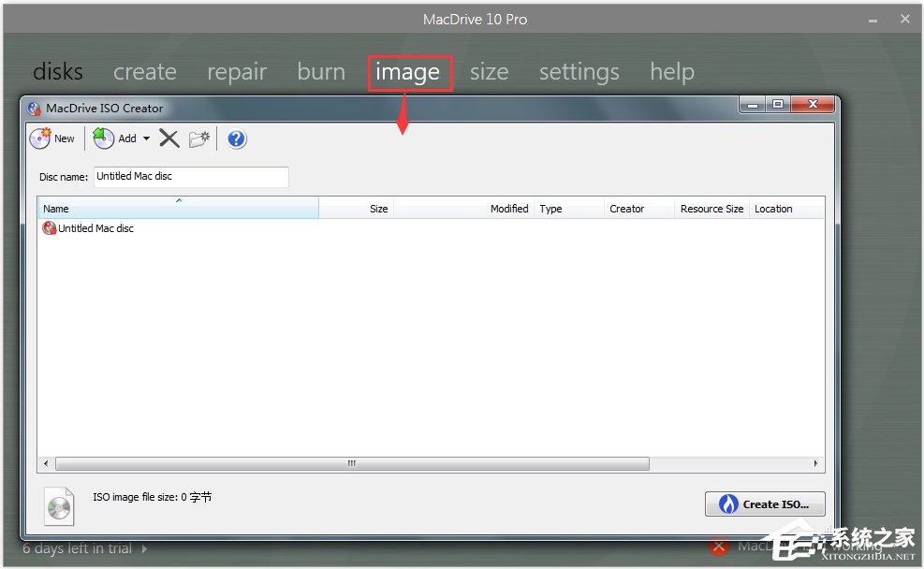Minimize the ISO Creator window

click(753, 104)
